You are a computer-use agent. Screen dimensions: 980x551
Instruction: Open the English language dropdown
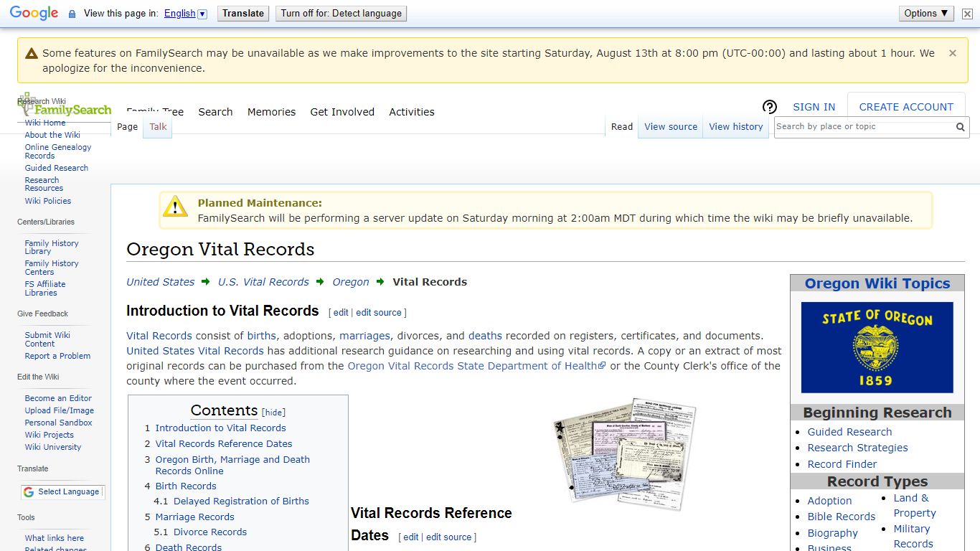(185, 14)
